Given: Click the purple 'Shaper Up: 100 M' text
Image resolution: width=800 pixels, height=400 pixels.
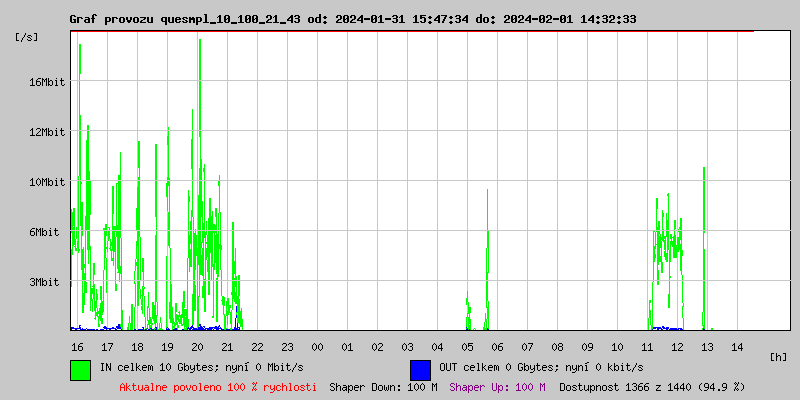Looking at the screenshot, I should (x=497, y=387).
